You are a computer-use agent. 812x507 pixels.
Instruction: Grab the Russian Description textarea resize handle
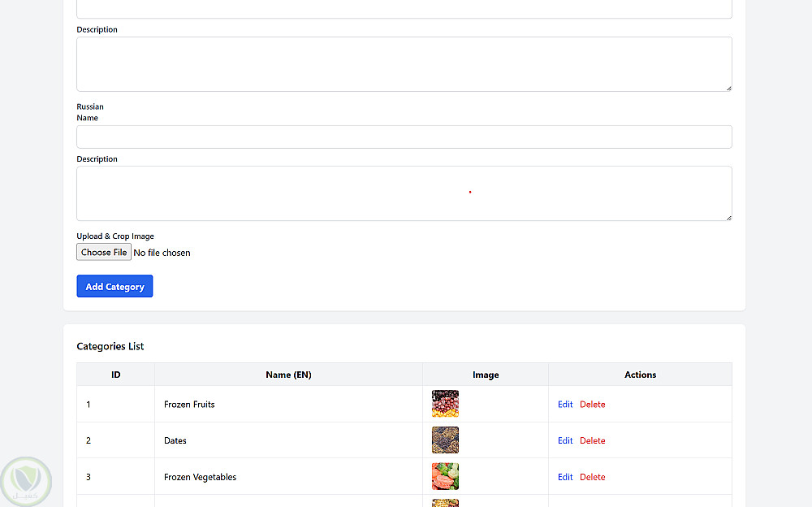pyautogui.click(x=728, y=218)
